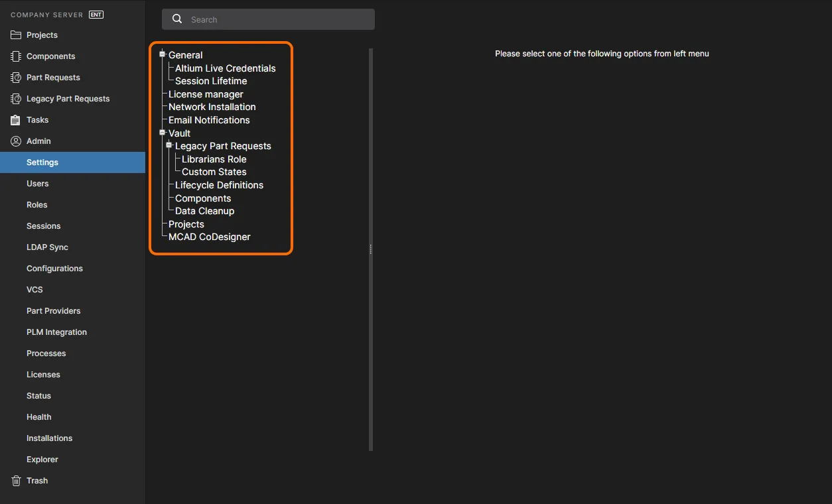
Task: Open Part Requests from the sidebar
Action: pyautogui.click(x=53, y=78)
